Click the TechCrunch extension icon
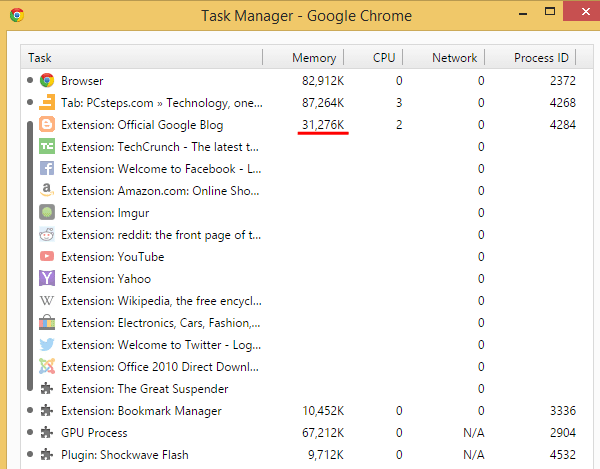The height and width of the screenshot is (469, 600). point(47,147)
